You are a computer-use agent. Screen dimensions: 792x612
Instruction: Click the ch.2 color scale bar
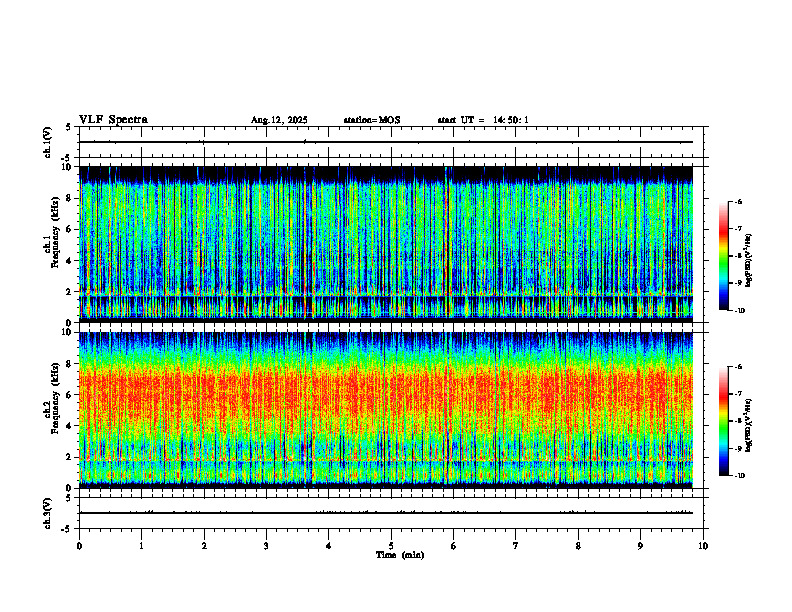[x=724, y=421]
